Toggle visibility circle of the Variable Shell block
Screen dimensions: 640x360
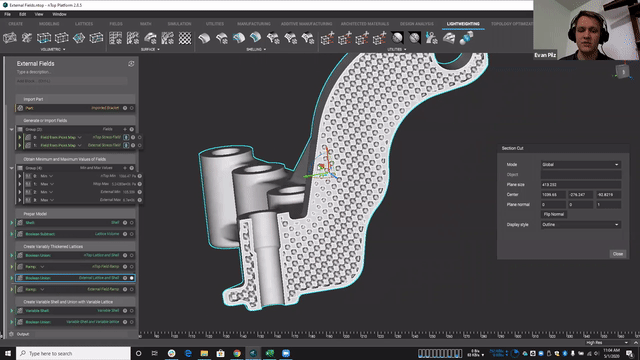point(131,311)
